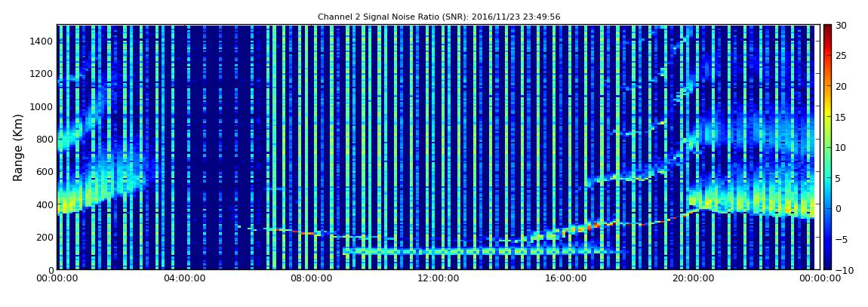Click the colorbar value label 30

[x=842, y=26]
